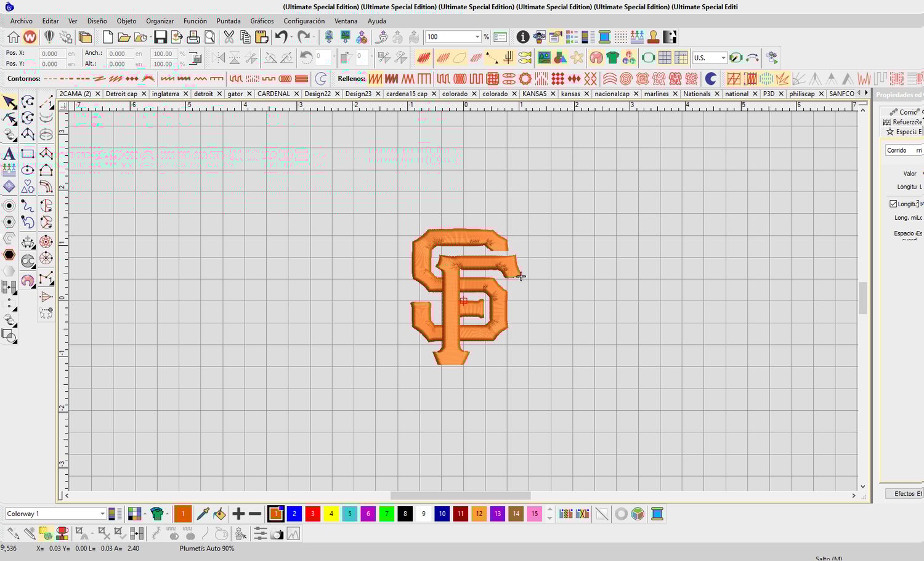Click the printer icon to print

[193, 37]
